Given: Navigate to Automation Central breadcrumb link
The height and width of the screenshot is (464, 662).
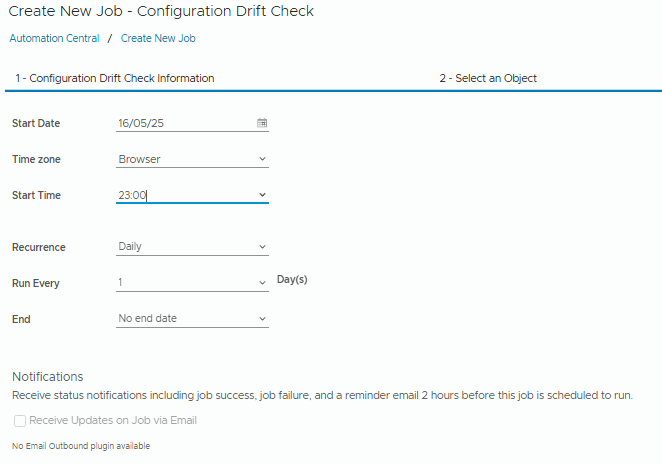Looking at the screenshot, I should [x=55, y=38].
